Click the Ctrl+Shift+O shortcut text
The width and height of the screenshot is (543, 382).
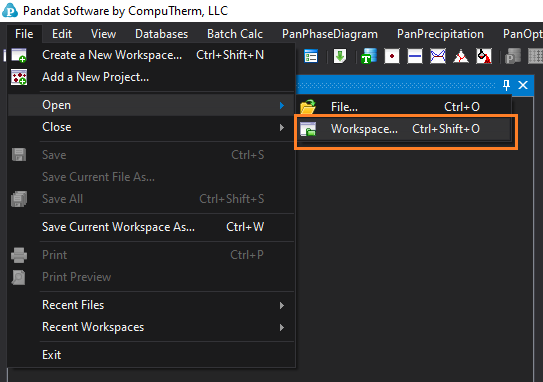pyautogui.click(x=446, y=129)
